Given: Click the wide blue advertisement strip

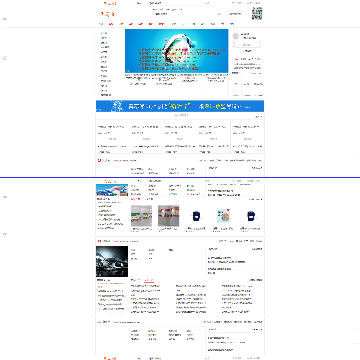Looking at the screenshot, I should click(180, 106).
